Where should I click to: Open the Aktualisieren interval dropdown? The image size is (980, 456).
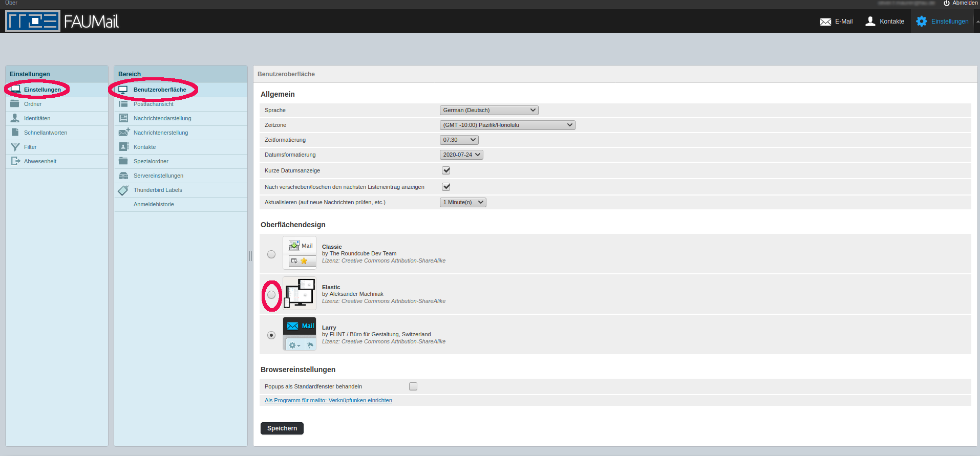[462, 202]
